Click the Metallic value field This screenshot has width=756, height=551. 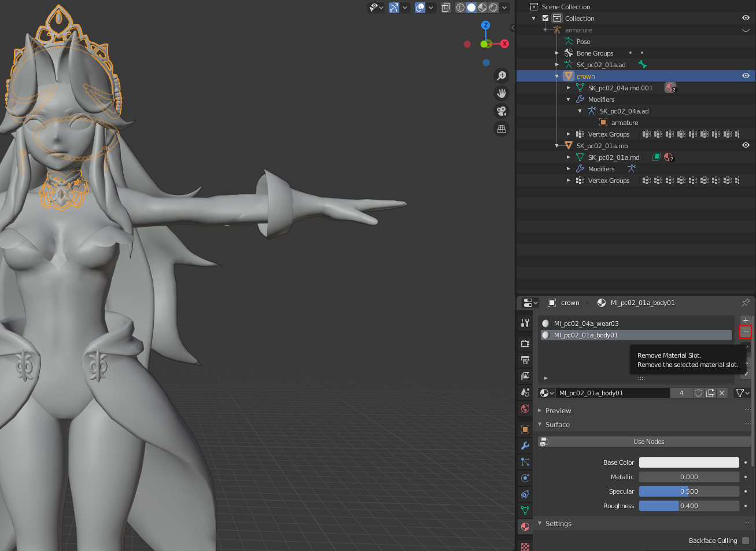click(689, 477)
